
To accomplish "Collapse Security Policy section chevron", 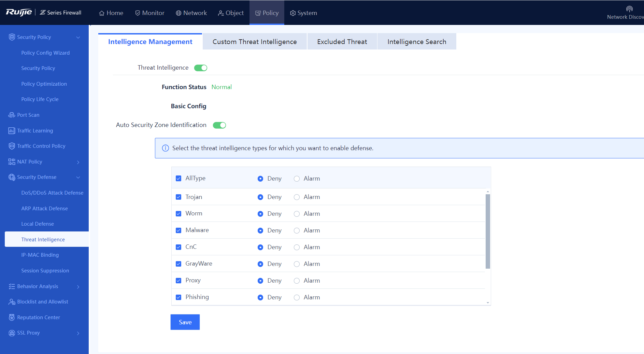I will click(78, 37).
